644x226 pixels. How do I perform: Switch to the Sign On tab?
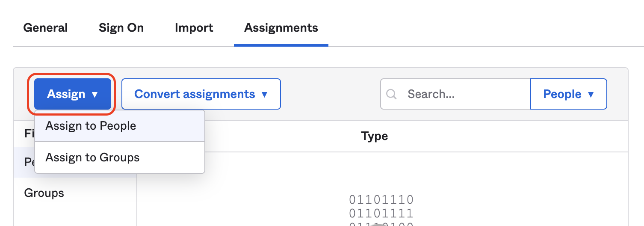121,28
